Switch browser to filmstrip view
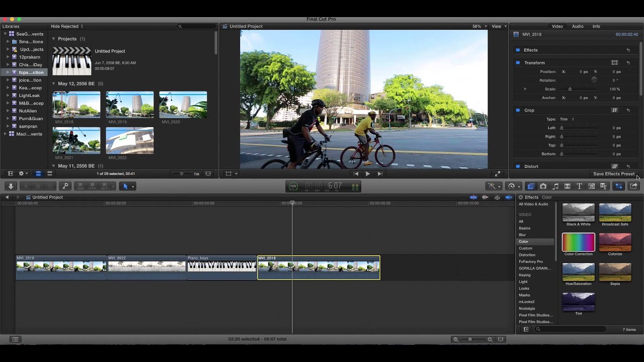Viewport: 644px width, 362px height. pos(38,173)
